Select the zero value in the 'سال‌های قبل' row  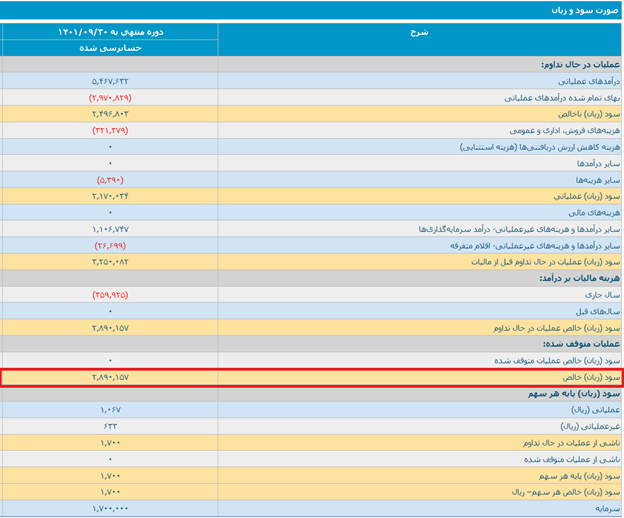pyautogui.click(x=110, y=311)
